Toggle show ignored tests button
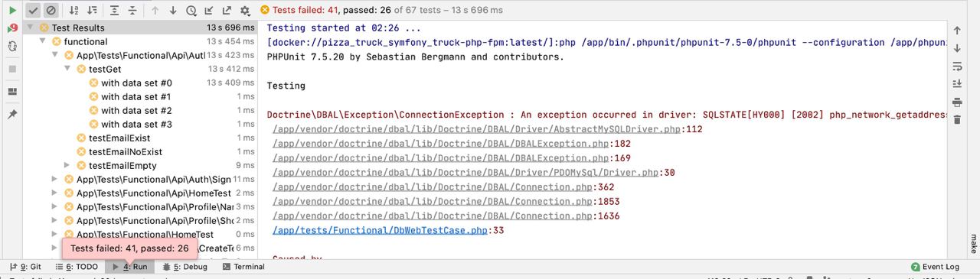The image size is (980, 279). click(51, 11)
